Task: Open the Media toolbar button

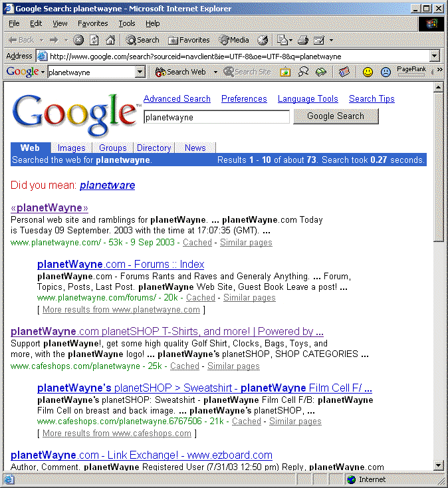Action: (x=234, y=40)
